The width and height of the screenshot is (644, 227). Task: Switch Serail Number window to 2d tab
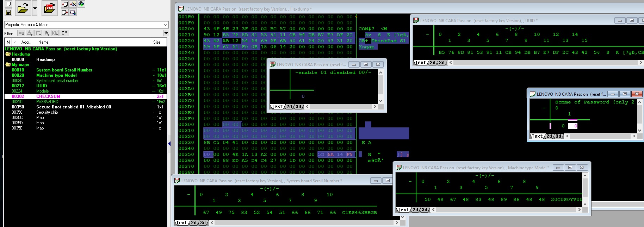[x=194, y=223]
